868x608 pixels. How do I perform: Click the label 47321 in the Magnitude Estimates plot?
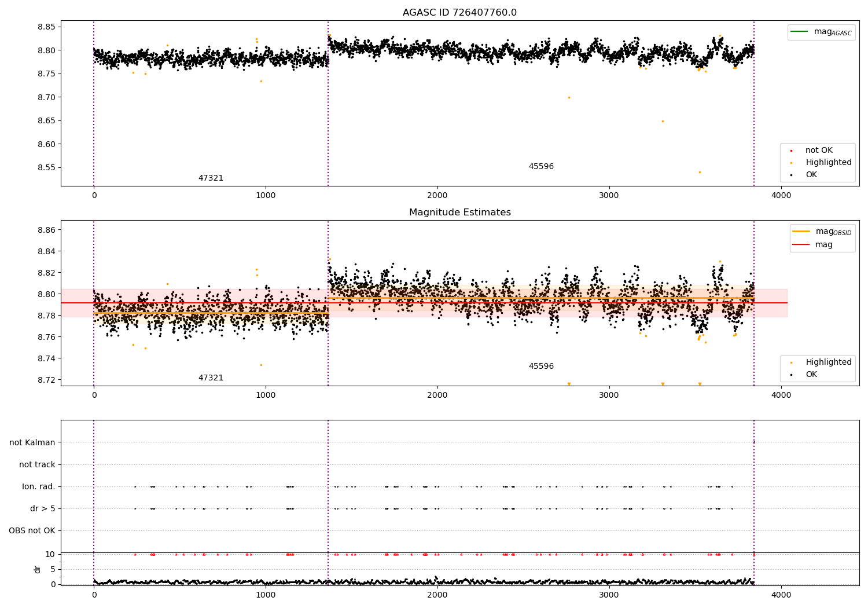211,378
